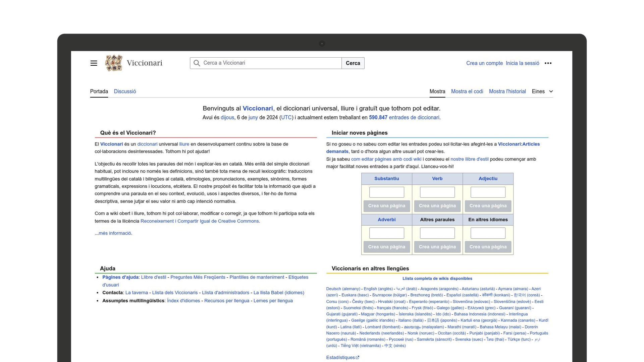This screenshot has width=644, height=362.
Task: Open Preguntes Més Freqüents link
Action: [198, 277]
